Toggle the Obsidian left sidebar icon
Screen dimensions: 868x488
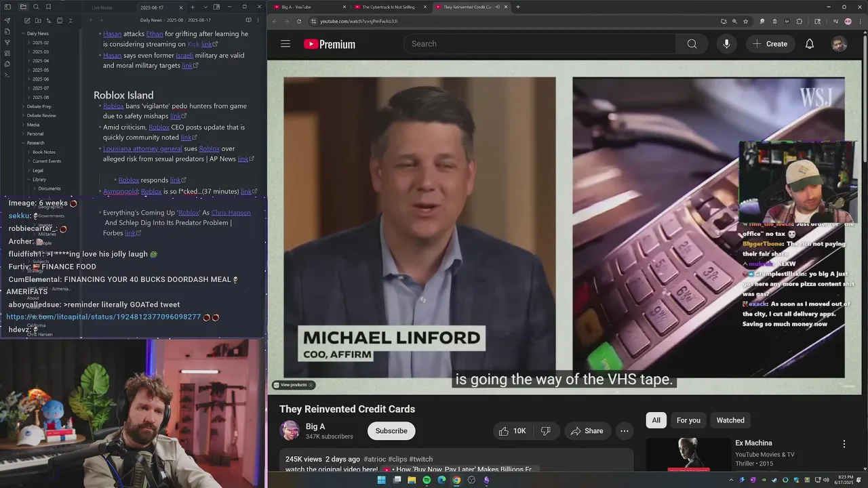coord(7,7)
